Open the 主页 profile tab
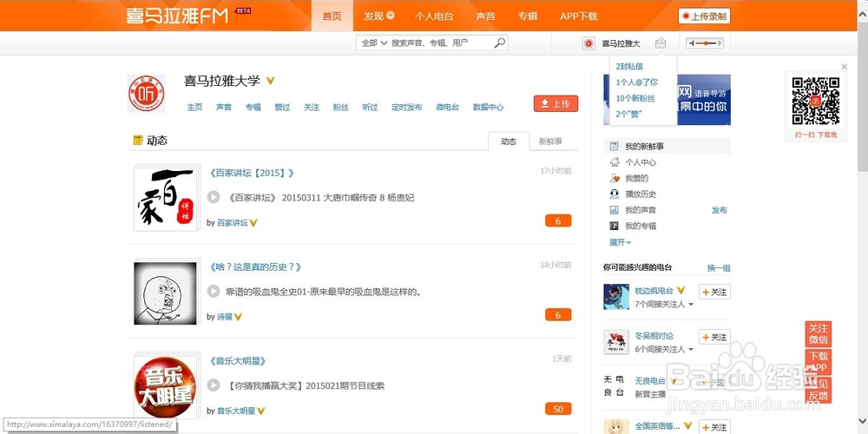868x434 pixels. click(194, 108)
